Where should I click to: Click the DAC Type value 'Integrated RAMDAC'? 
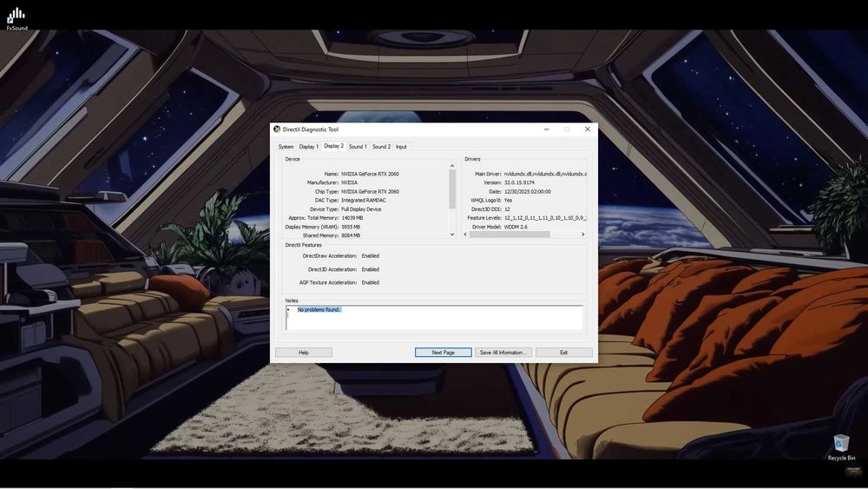pyautogui.click(x=364, y=201)
